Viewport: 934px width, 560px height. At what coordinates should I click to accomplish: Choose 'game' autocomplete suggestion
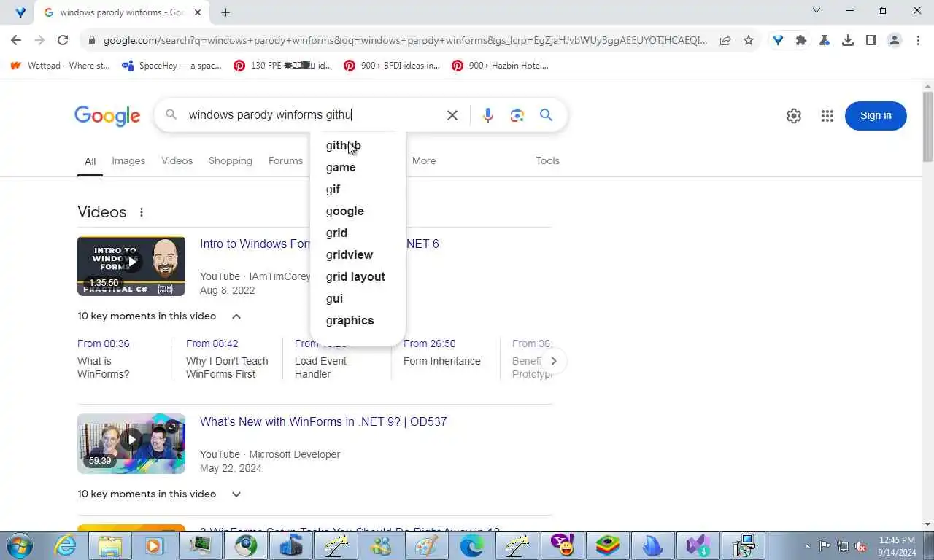pos(358,167)
